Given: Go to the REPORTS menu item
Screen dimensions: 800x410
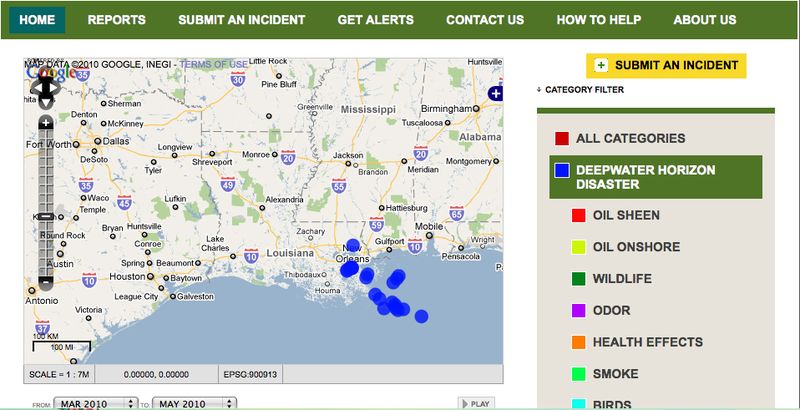Looking at the screenshot, I should pos(116,20).
